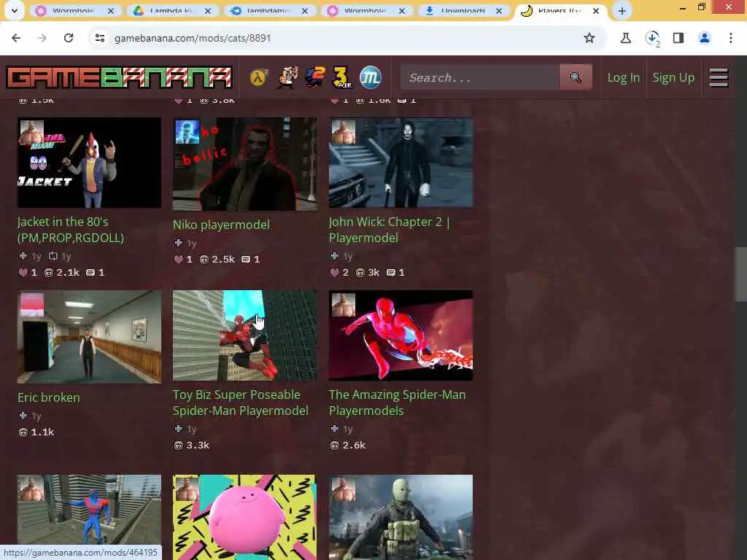Open the Team Fortress 2 scout icon

coord(287,77)
